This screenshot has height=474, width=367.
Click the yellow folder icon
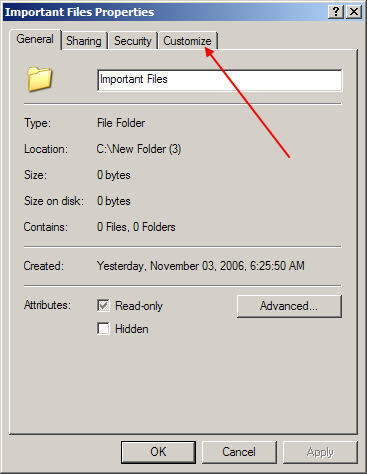(x=40, y=79)
